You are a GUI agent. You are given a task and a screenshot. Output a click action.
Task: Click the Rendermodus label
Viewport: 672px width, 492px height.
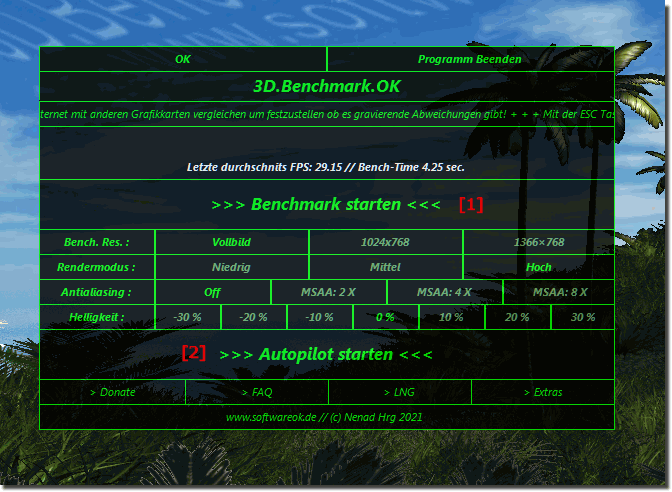[96, 267]
